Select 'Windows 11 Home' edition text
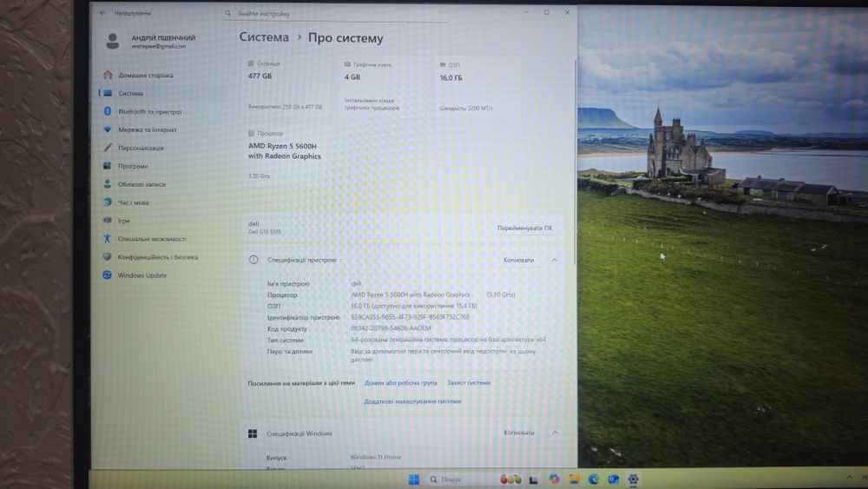The image size is (868, 489). click(x=375, y=458)
